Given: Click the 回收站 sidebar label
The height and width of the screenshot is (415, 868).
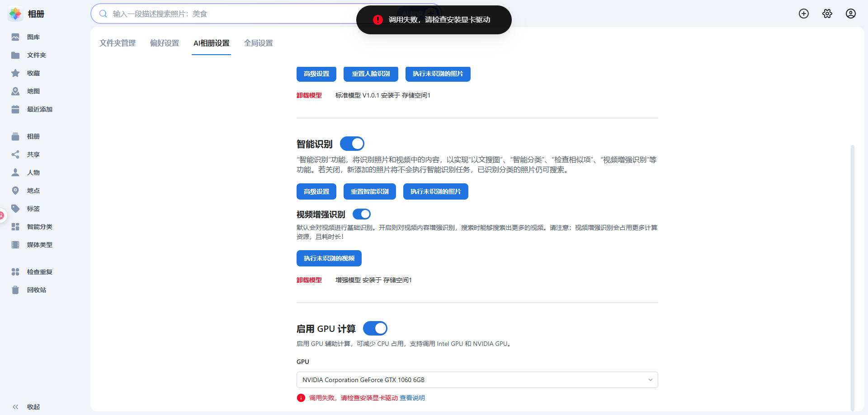Looking at the screenshot, I should tap(37, 290).
